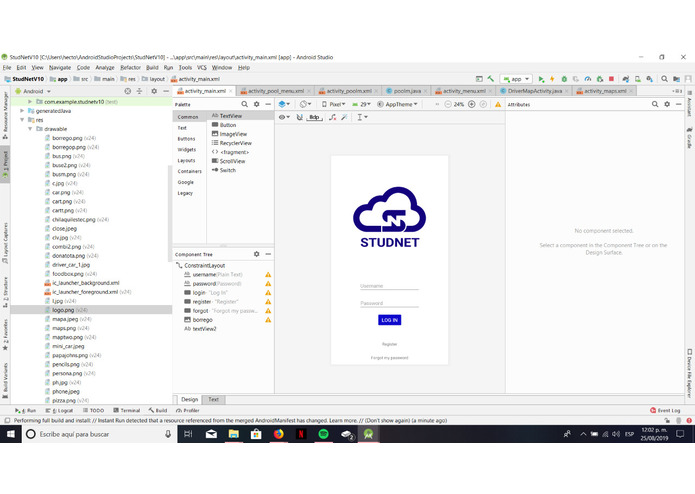Open the Refactor menu

tap(130, 67)
